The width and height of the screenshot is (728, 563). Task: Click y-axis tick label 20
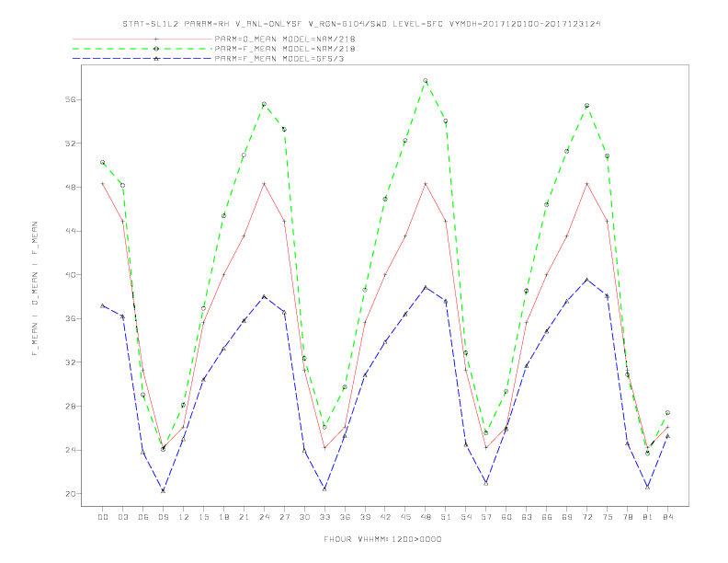(70, 494)
